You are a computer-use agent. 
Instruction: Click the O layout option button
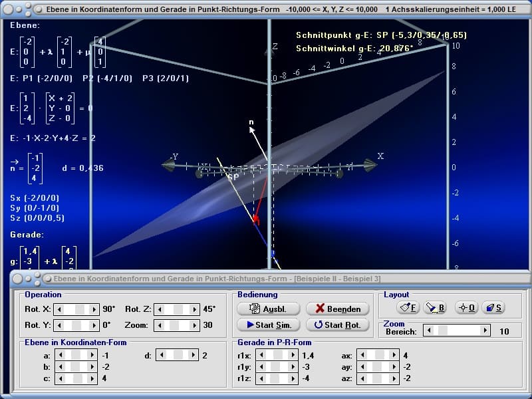point(467,307)
